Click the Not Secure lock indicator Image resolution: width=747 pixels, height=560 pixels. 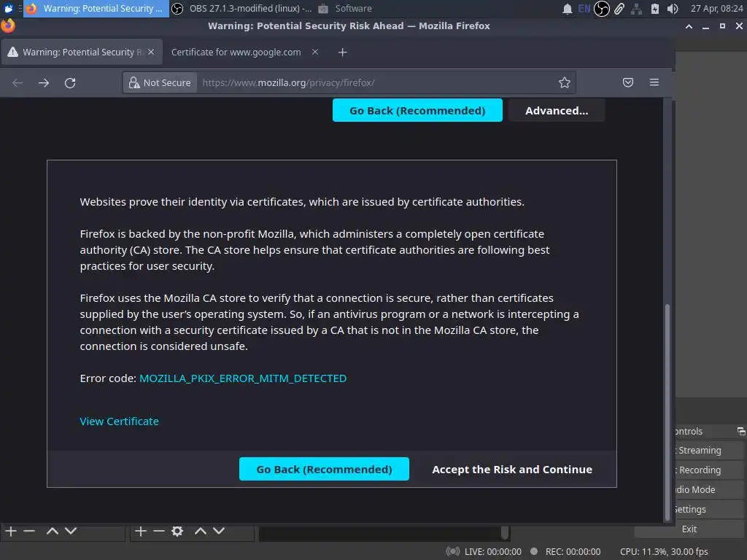(x=160, y=83)
